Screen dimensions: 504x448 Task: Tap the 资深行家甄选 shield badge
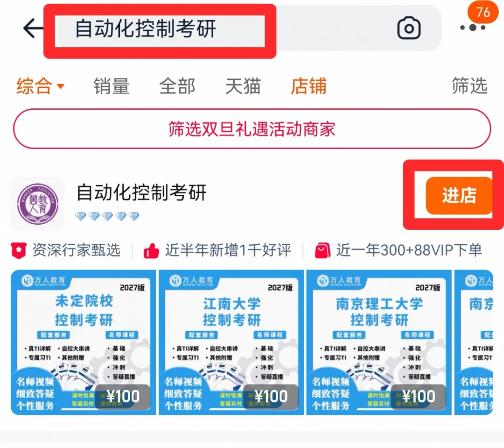coord(19,250)
